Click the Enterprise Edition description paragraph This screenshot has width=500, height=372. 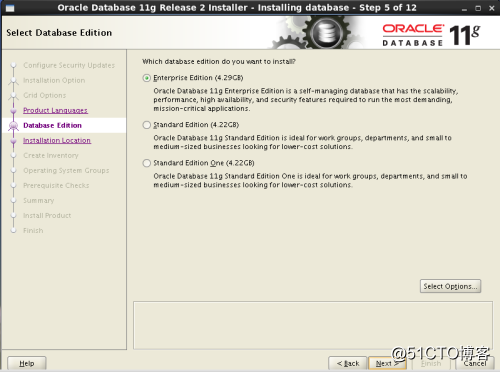[306, 100]
